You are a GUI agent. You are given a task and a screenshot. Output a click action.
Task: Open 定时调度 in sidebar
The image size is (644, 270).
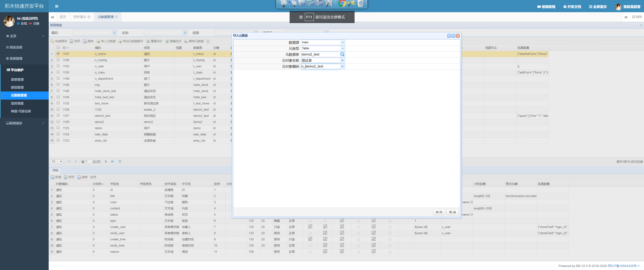point(17,103)
